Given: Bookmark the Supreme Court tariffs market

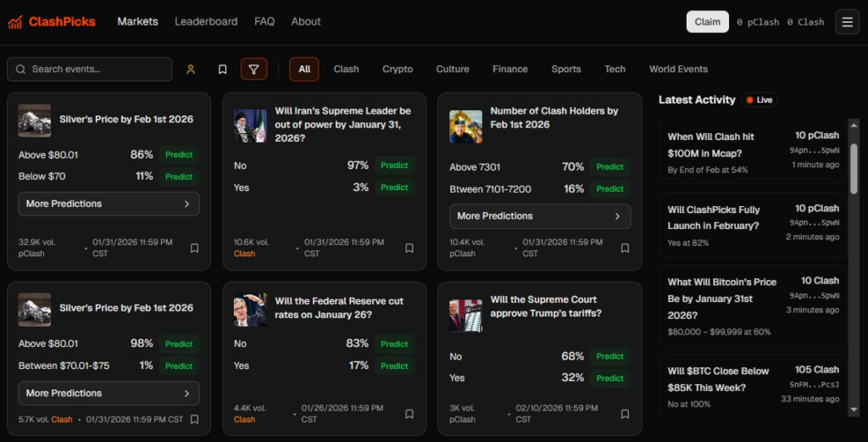Looking at the screenshot, I should [x=625, y=414].
